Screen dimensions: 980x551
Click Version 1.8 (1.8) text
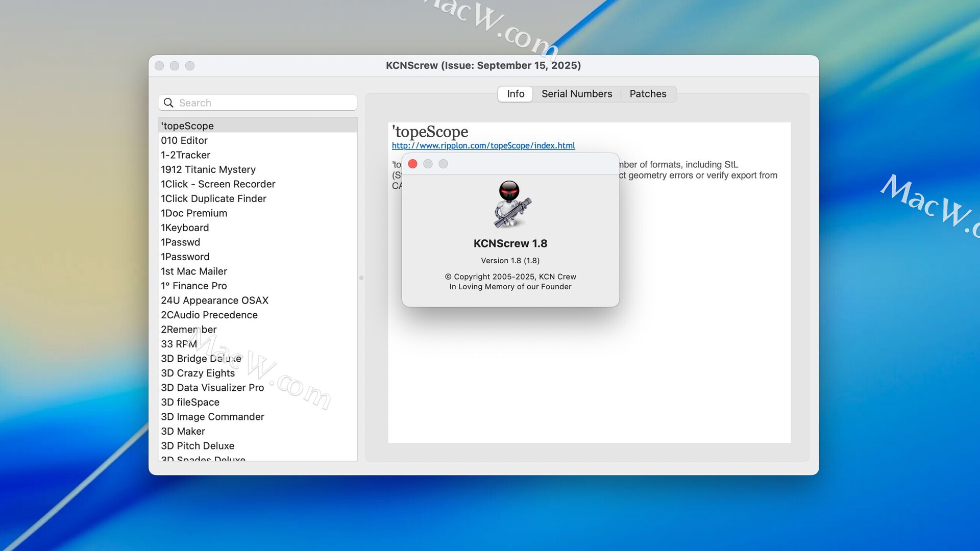pyautogui.click(x=510, y=260)
